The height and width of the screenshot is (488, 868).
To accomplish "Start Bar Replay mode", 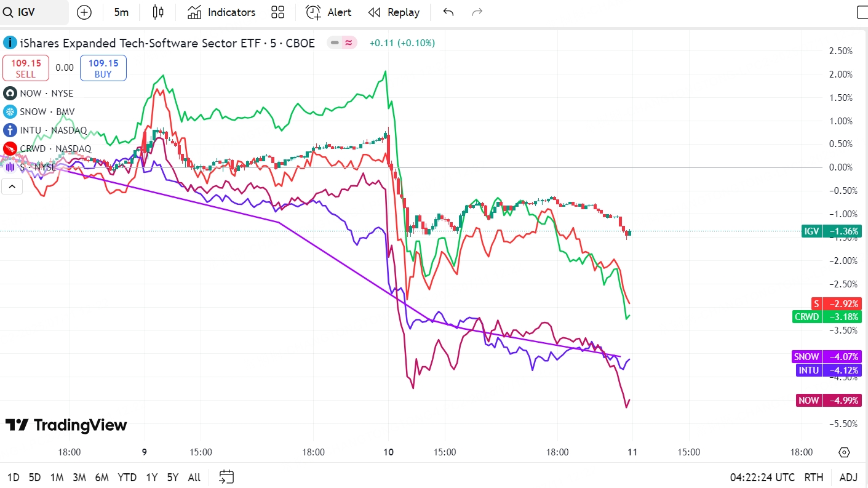I will click(x=394, y=12).
